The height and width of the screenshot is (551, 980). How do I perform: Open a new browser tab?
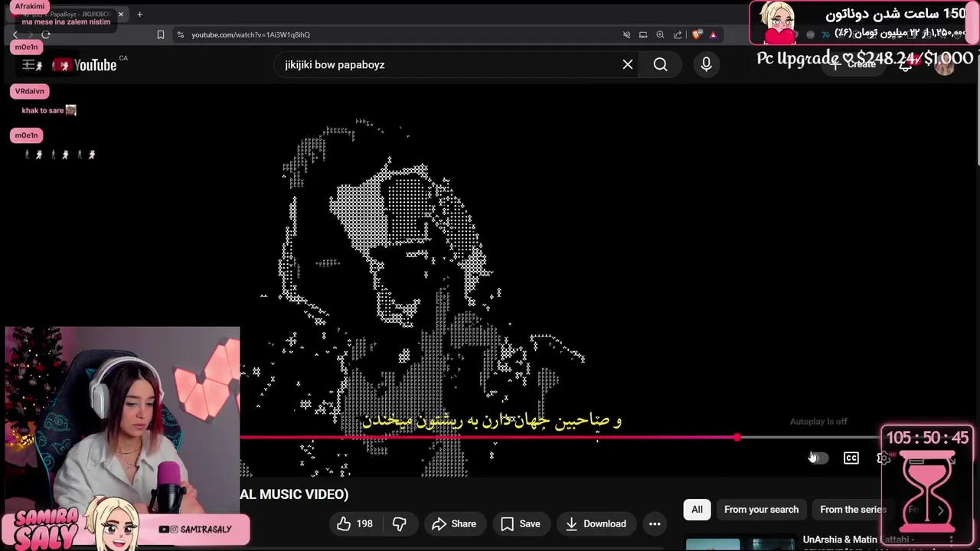pyautogui.click(x=139, y=15)
